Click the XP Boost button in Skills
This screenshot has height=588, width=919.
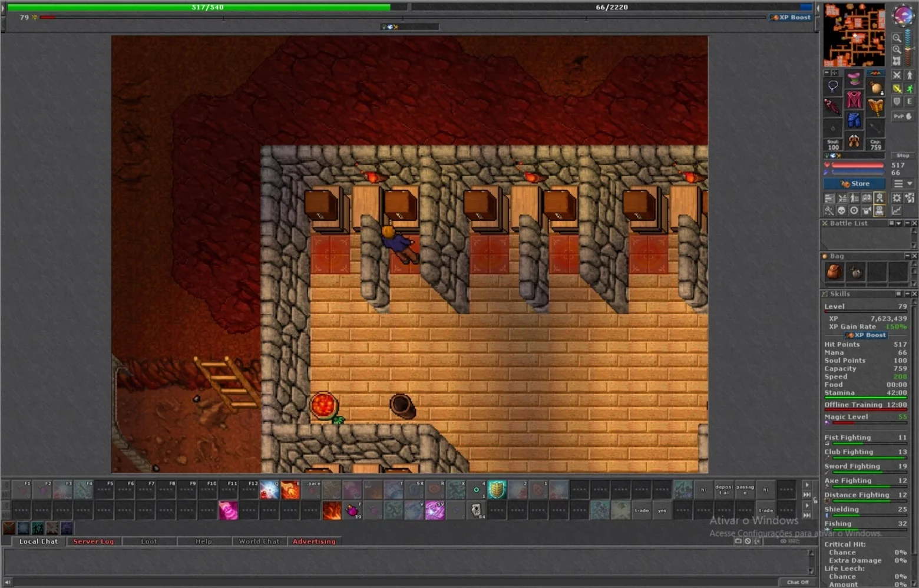click(865, 335)
